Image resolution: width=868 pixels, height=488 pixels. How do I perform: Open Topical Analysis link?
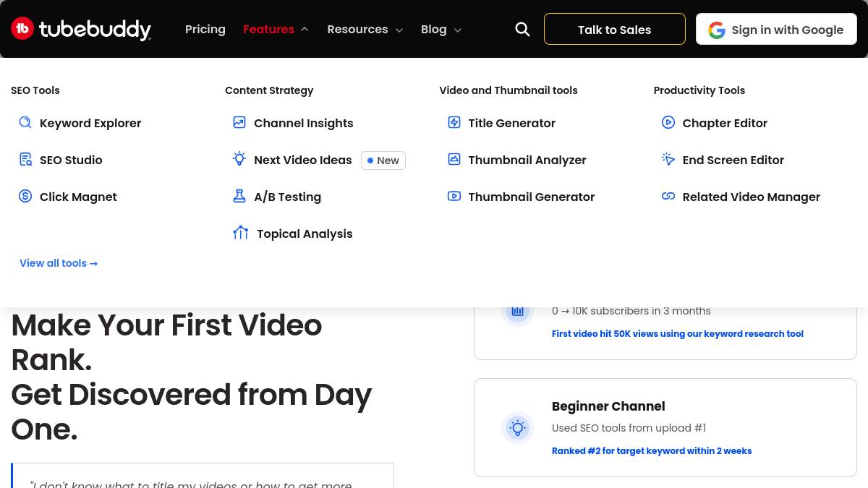(x=305, y=234)
